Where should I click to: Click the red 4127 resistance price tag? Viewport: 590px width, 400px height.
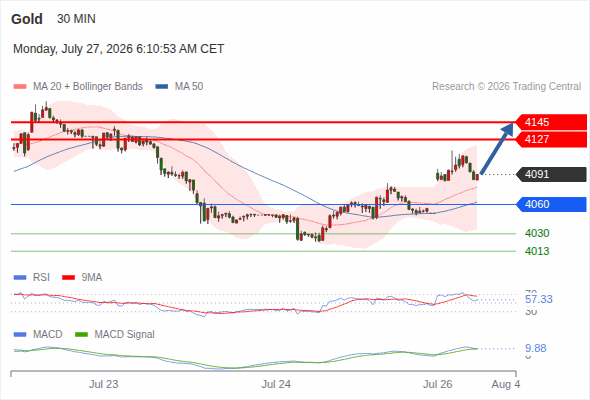pyautogui.click(x=550, y=139)
